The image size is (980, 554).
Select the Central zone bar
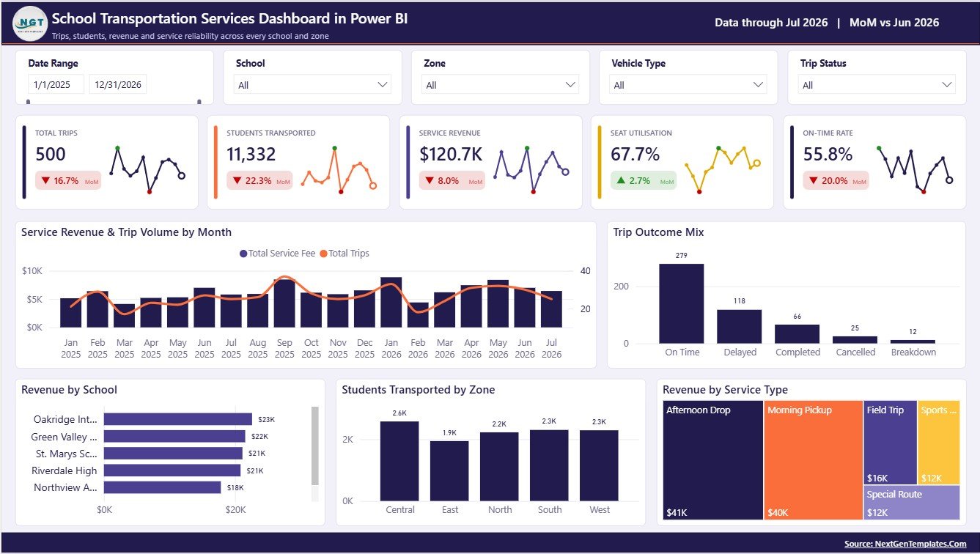click(x=399, y=461)
